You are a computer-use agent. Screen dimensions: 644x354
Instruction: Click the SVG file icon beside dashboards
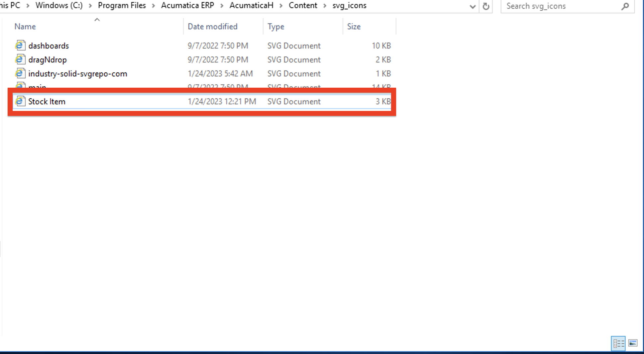point(20,45)
